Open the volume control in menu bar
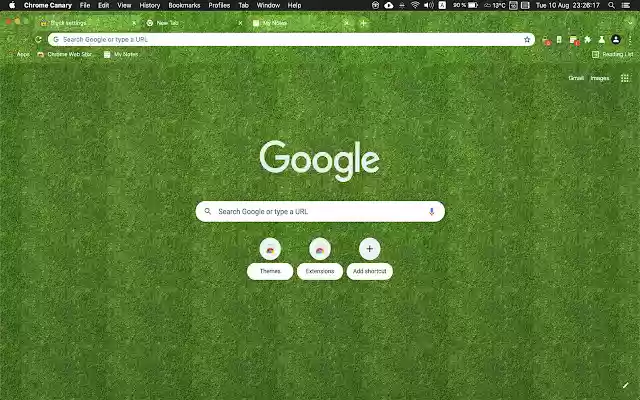The image size is (640, 400). coord(429,5)
